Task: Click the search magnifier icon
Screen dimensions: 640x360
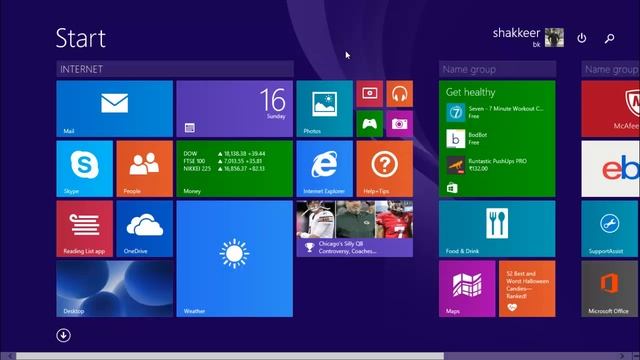Action: 609,38
